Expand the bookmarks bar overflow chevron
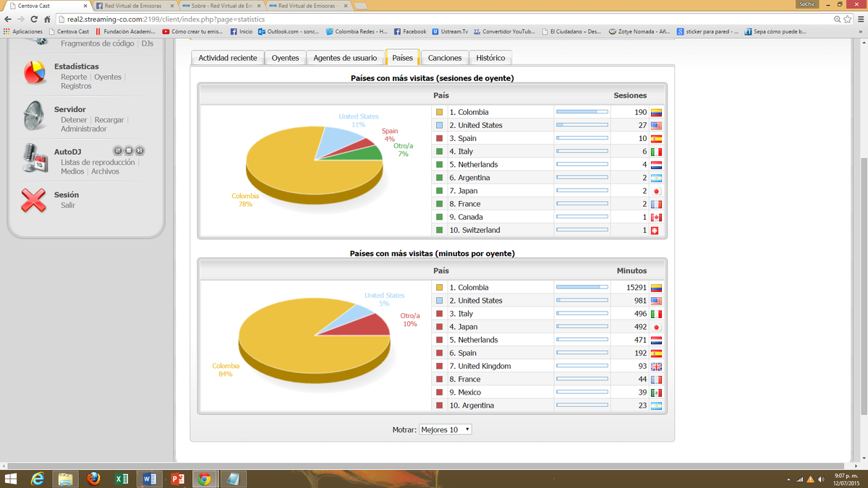 pyautogui.click(x=861, y=32)
